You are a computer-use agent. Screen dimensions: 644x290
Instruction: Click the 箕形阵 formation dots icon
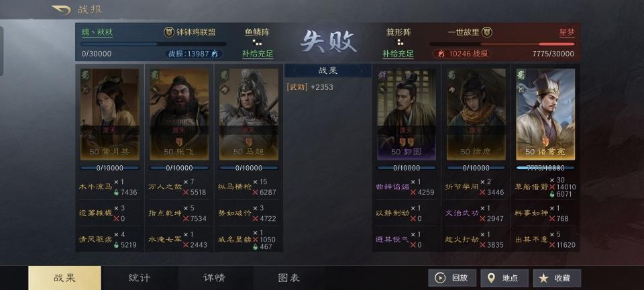tap(399, 42)
